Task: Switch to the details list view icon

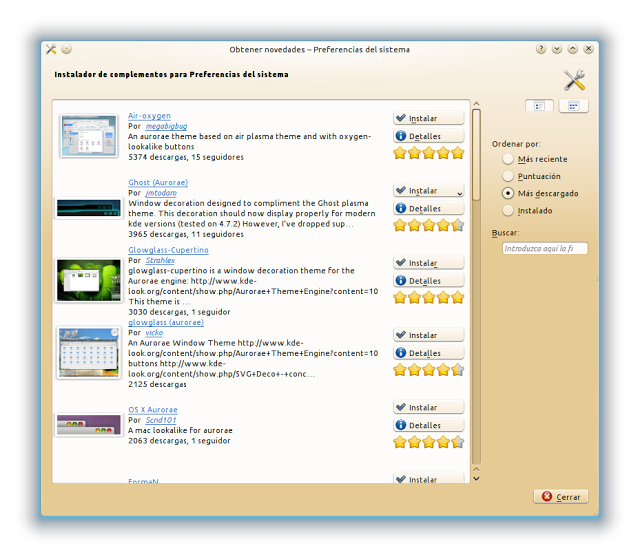Action: coord(539,105)
